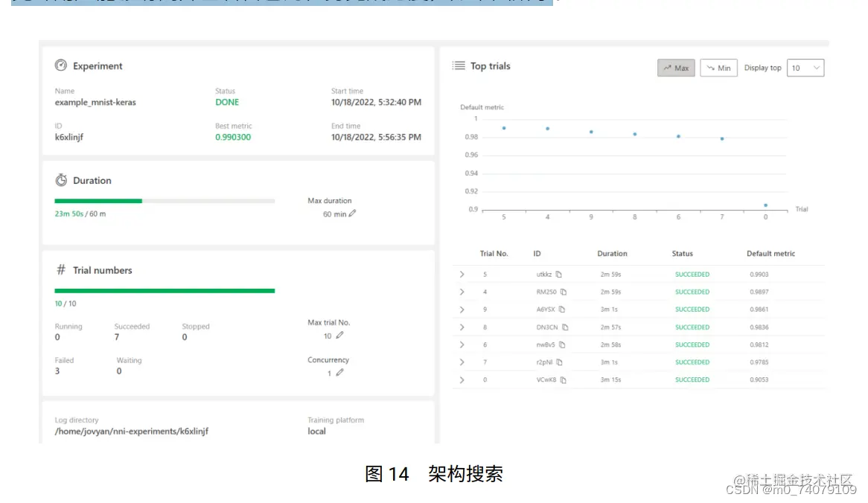The image size is (868, 503).
Task: Copy trial ID A6YSX
Action: (x=562, y=310)
